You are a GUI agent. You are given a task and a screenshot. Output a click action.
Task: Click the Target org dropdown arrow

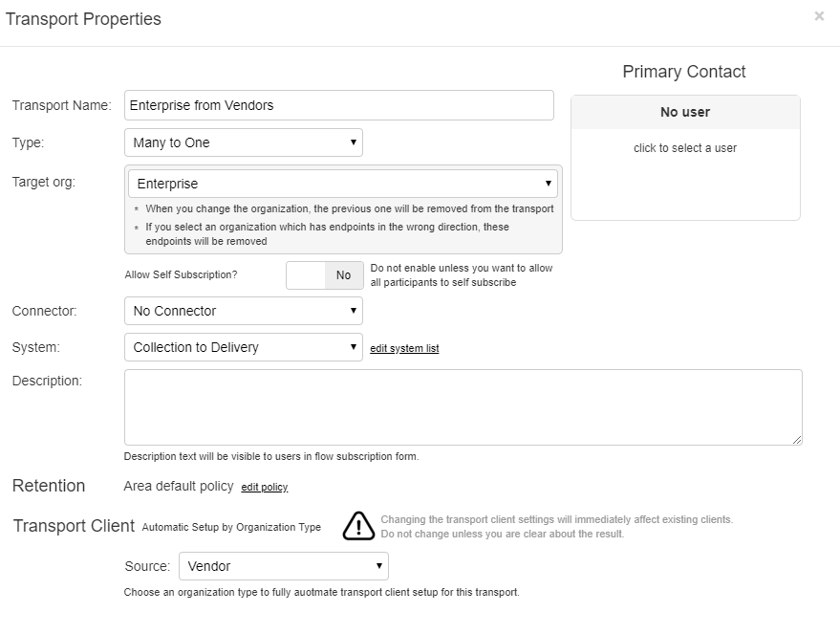[549, 184]
